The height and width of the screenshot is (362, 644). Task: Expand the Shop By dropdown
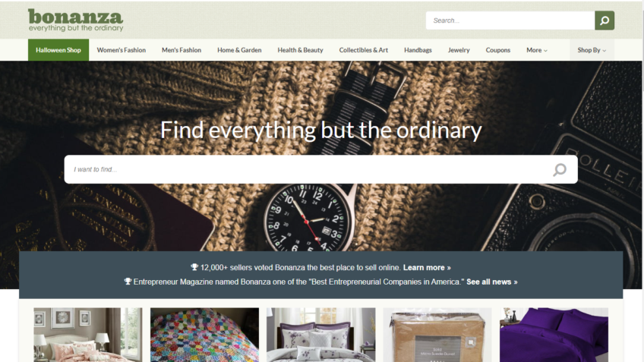592,50
